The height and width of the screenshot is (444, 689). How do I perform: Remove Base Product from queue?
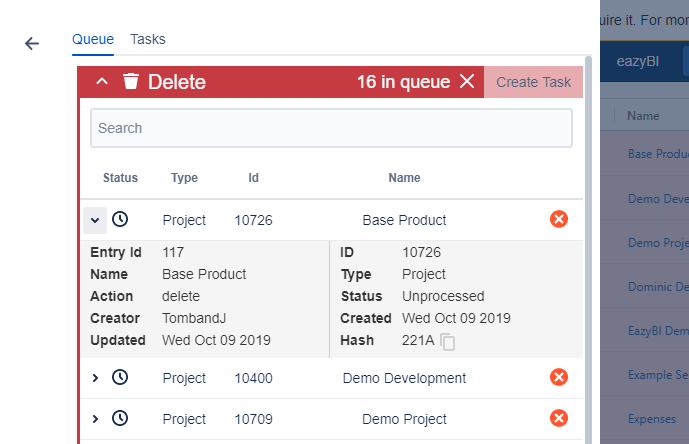[559, 219]
